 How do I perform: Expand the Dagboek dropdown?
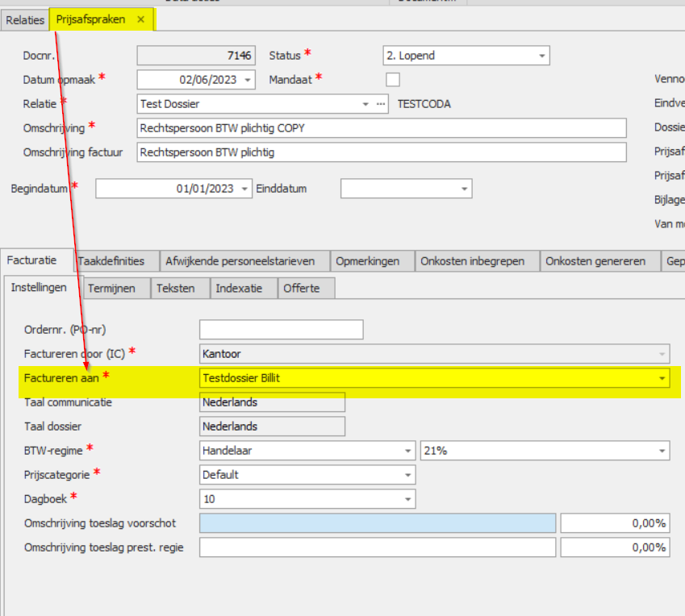(407, 499)
